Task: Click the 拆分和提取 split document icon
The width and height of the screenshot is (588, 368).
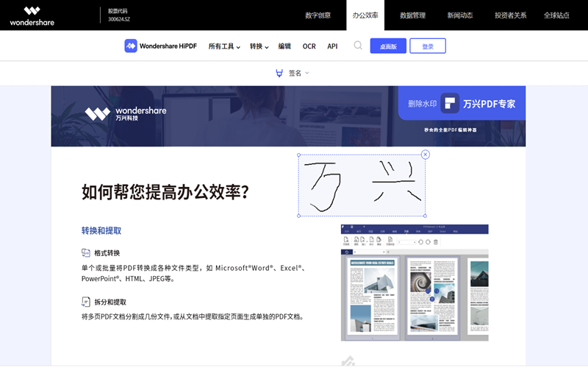Action: tap(86, 302)
